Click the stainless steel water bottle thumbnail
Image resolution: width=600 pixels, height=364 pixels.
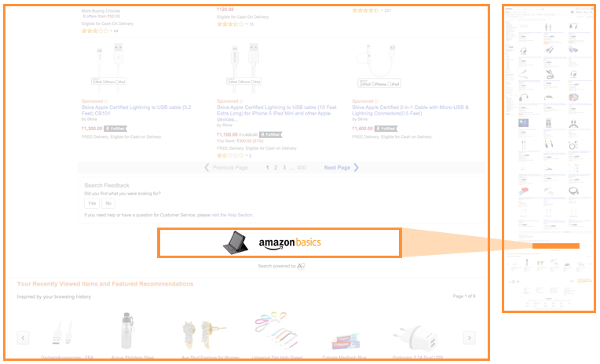point(127,331)
